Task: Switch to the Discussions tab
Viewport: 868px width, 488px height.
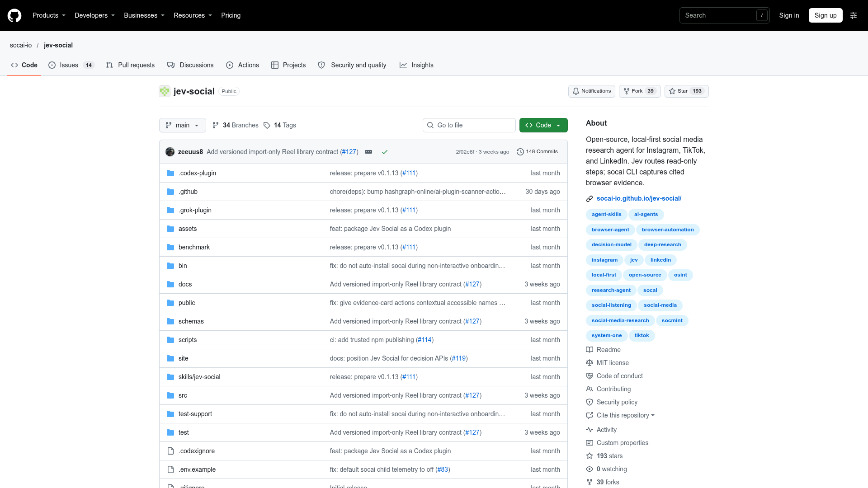Action: [190, 65]
